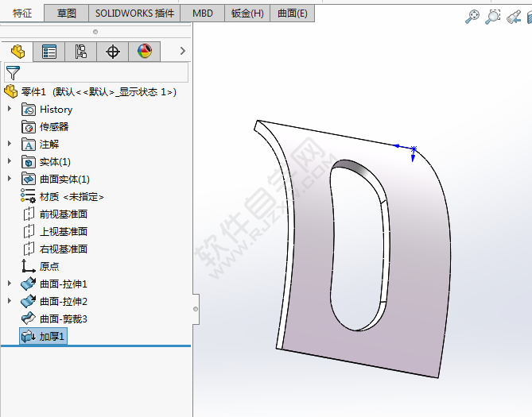Expand the 实体(1) solid bodies folder
Viewport: 532px width, 417px height.
tap(10, 161)
